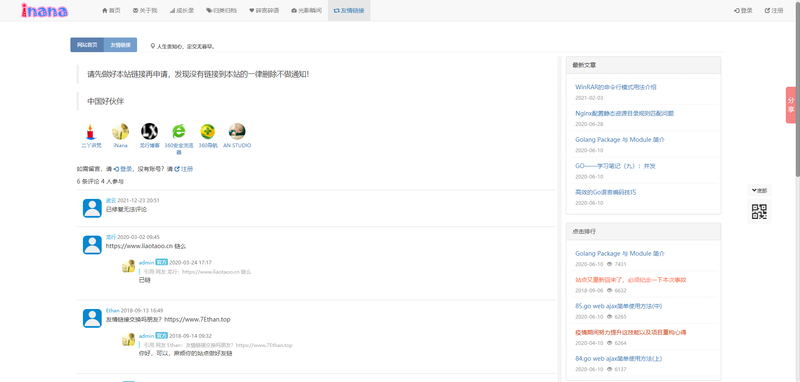Go to the 成长录 nav item
This screenshot has height=382, width=800.
pos(182,10)
